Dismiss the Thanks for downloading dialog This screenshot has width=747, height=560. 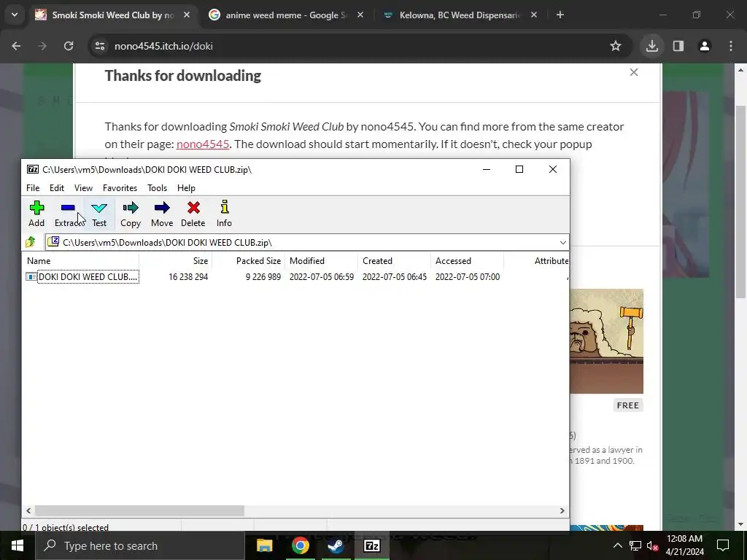(x=634, y=72)
